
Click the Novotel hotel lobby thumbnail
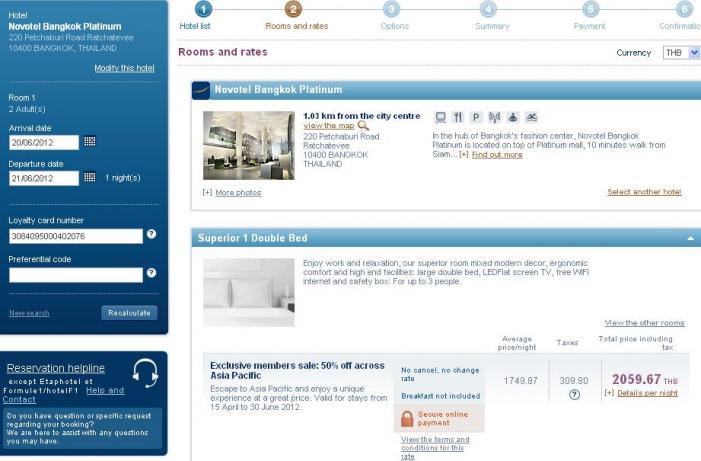249,144
